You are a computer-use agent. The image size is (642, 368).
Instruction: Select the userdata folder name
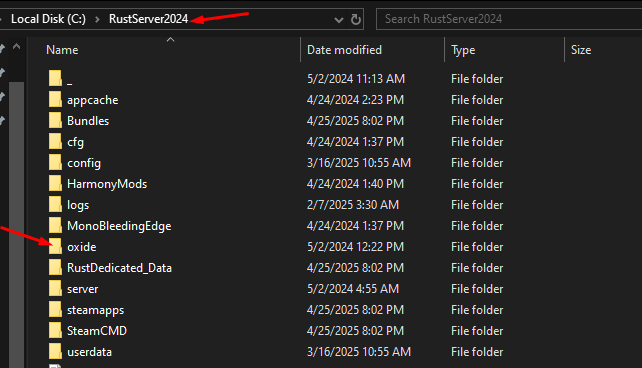[x=89, y=352]
